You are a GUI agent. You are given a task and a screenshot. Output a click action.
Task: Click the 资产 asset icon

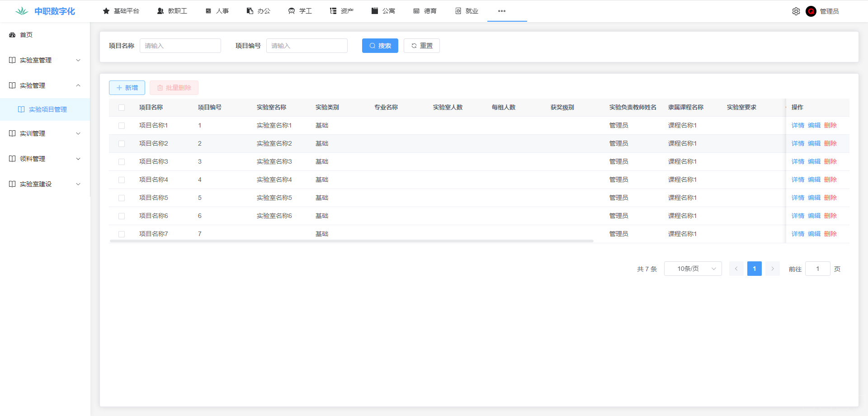[x=333, y=11]
